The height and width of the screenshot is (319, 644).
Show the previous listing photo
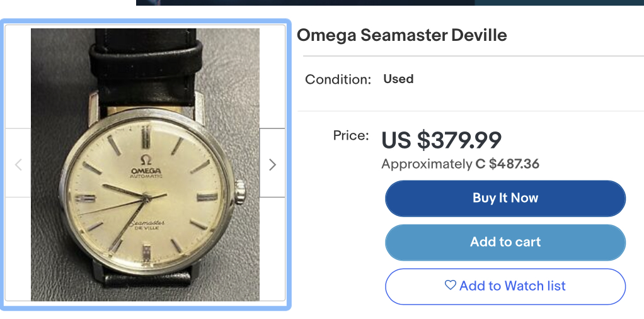coord(18,165)
